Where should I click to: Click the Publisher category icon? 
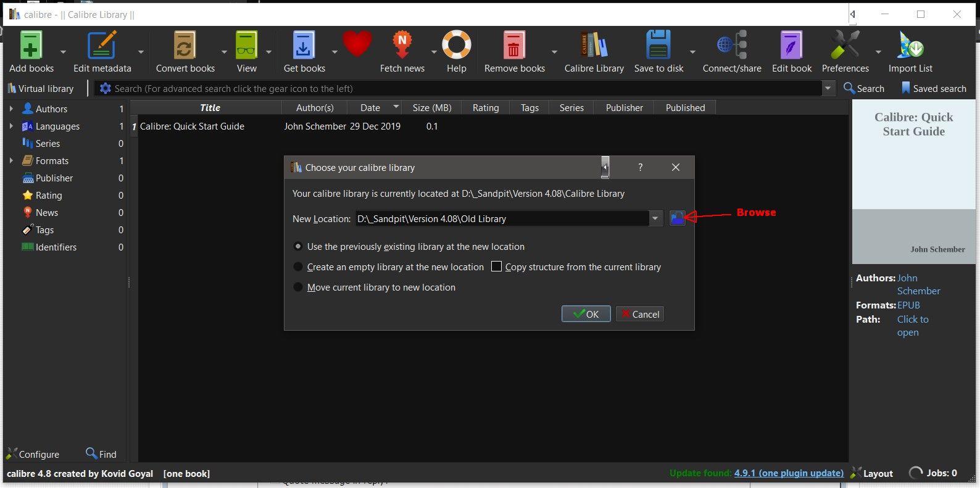pyautogui.click(x=28, y=178)
